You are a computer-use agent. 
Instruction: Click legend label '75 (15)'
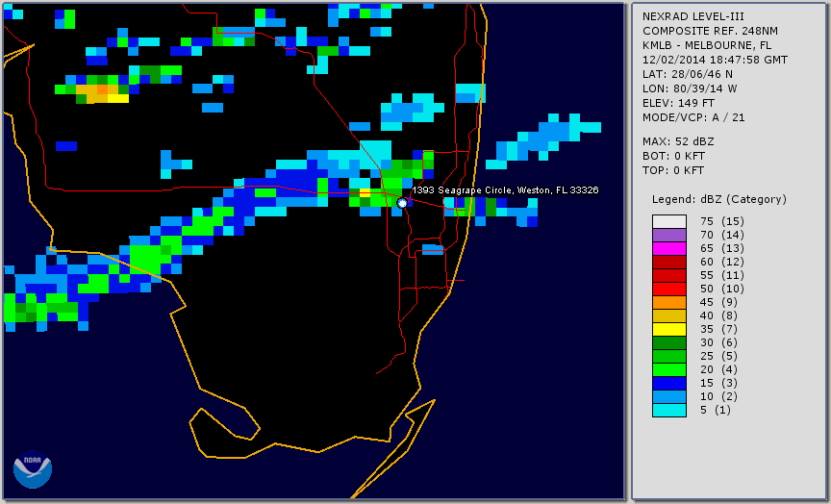[x=721, y=221]
